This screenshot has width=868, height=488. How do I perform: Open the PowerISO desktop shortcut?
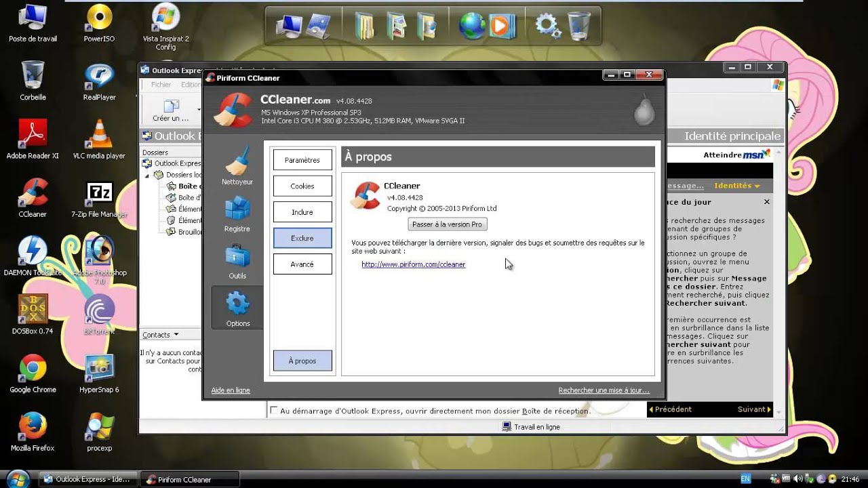(x=99, y=24)
